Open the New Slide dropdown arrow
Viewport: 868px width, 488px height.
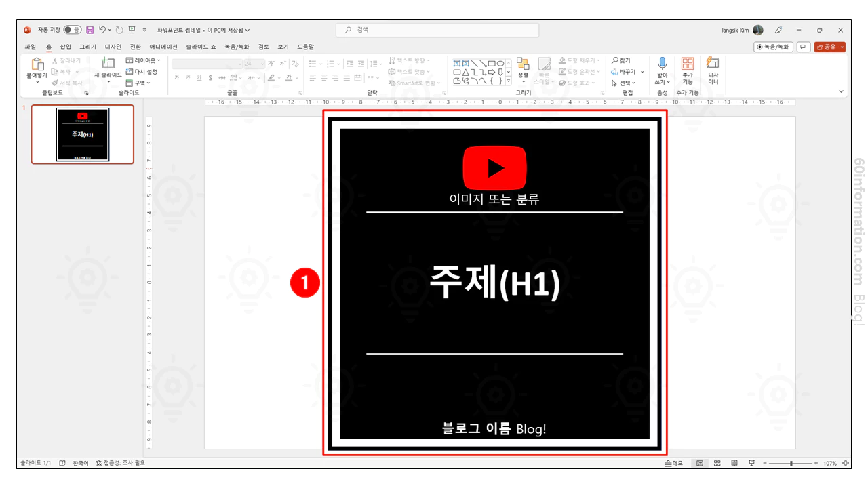click(x=108, y=80)
